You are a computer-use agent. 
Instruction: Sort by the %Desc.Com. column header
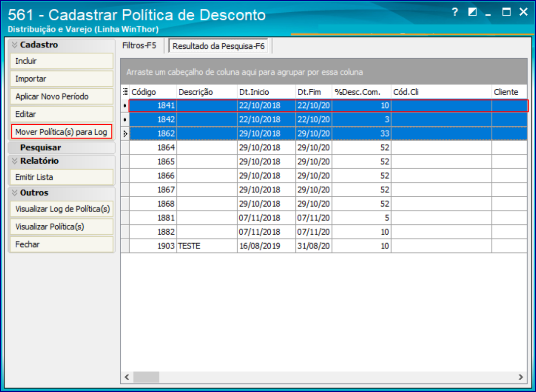361,92
